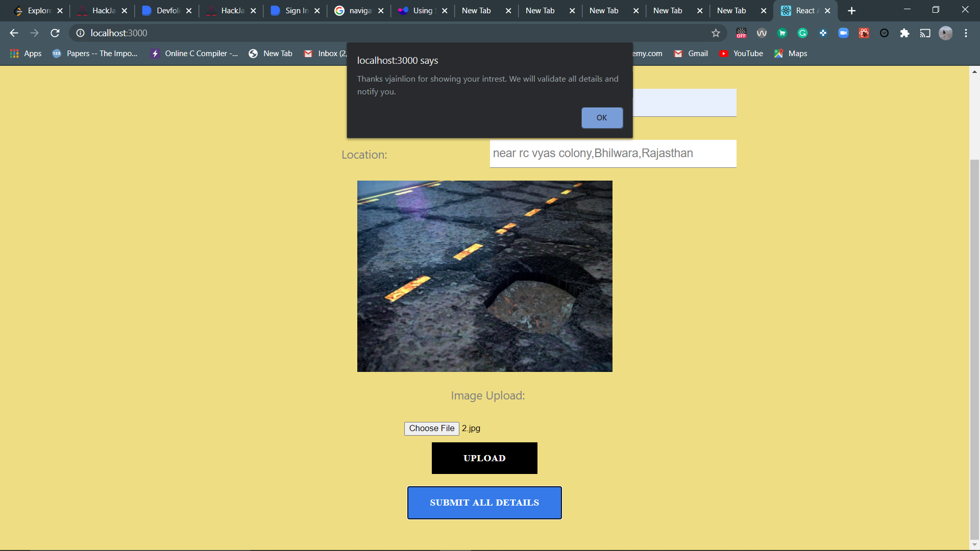The image size is (980, 551).
Task: Switch to the Devfolio tab
Action: pyautogui.click(x=163, y=11)
